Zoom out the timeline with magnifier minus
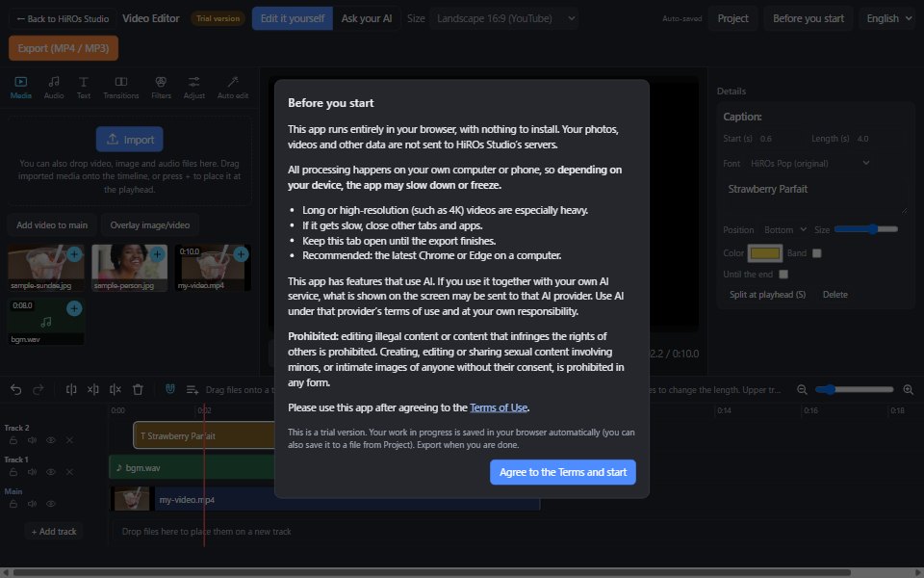Viewport: 924px width, 578px height. point(802,389)
